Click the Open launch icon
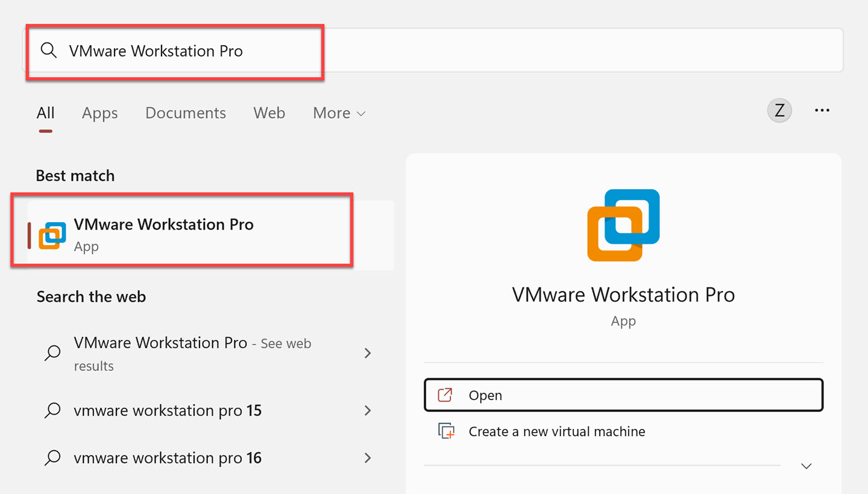868x494 pixels. 445,395
